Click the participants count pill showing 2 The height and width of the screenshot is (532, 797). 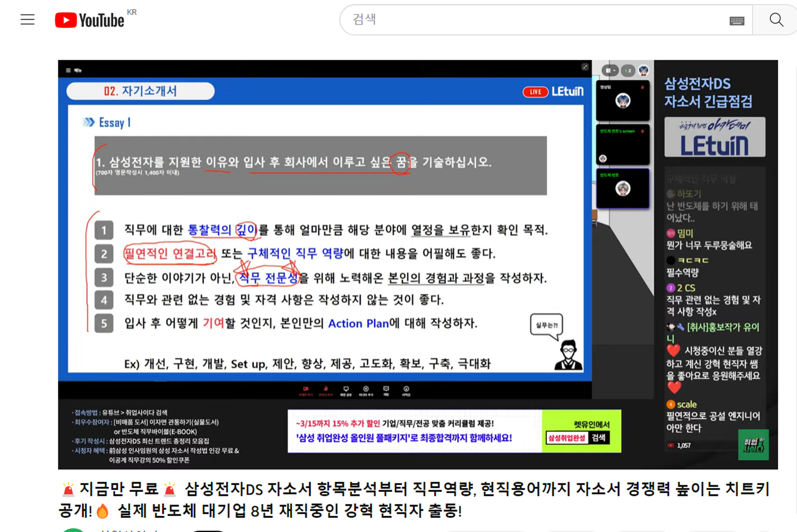tap(628, 71)
